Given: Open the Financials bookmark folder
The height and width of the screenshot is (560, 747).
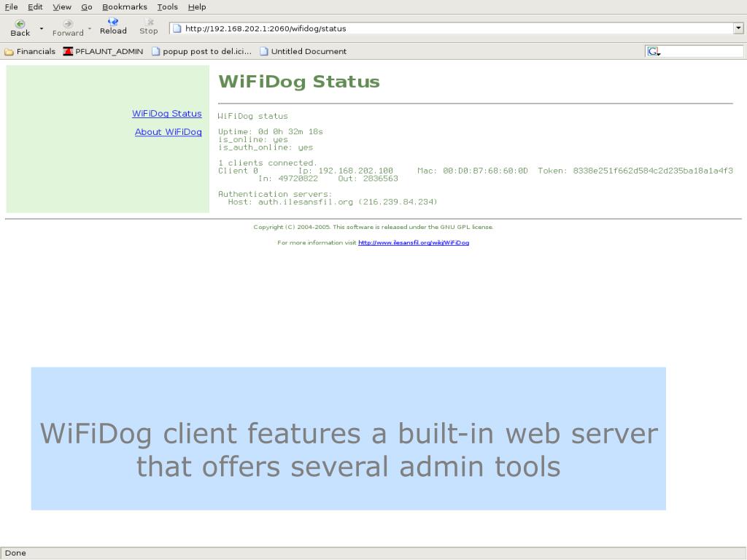Looking at the screenshot, I should coord(30,52).
